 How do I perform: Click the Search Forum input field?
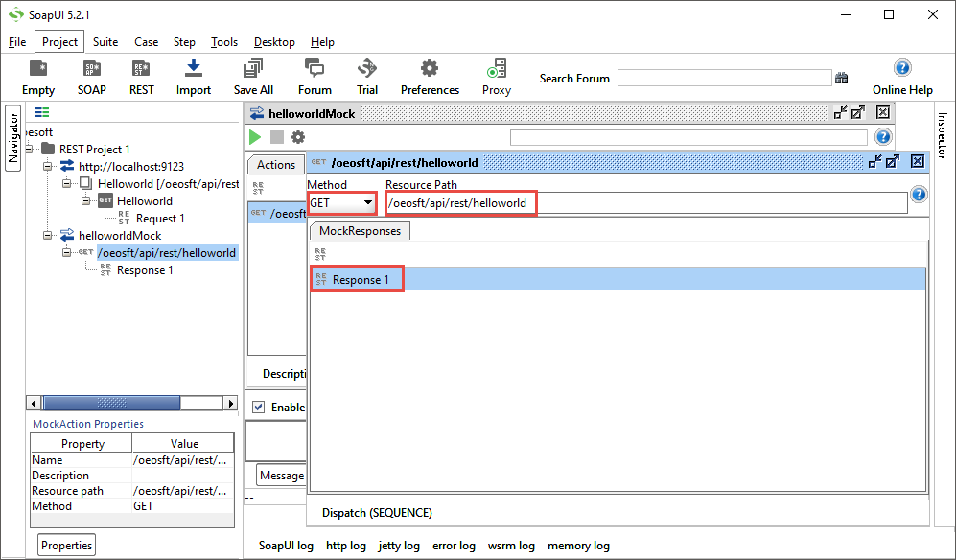coord(724,78)
